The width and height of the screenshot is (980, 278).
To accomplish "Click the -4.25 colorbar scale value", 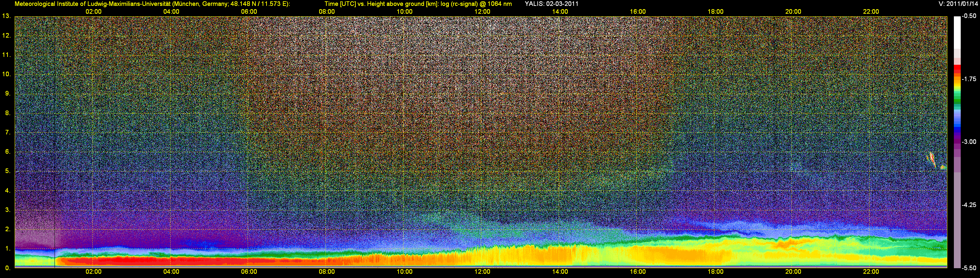I will (x=969, y=205).
